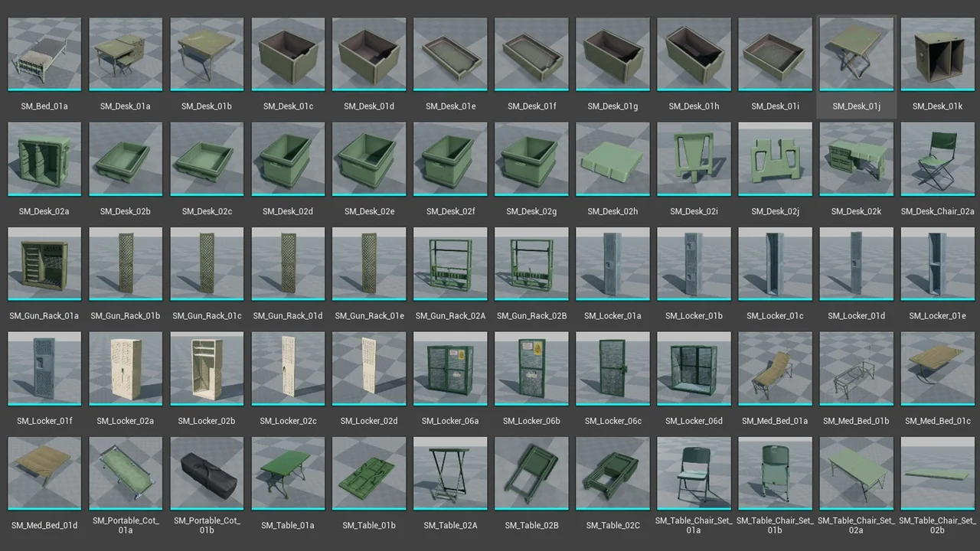The width and height of the screenshot is (980, 551).
Task: Select the SM_Locker_01a locker mesh
Action: click(612, 264)
